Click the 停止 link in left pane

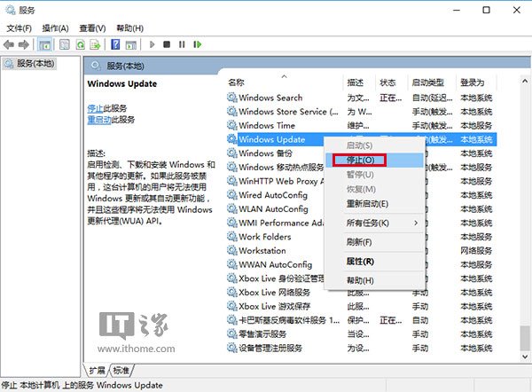pos(95,107)
